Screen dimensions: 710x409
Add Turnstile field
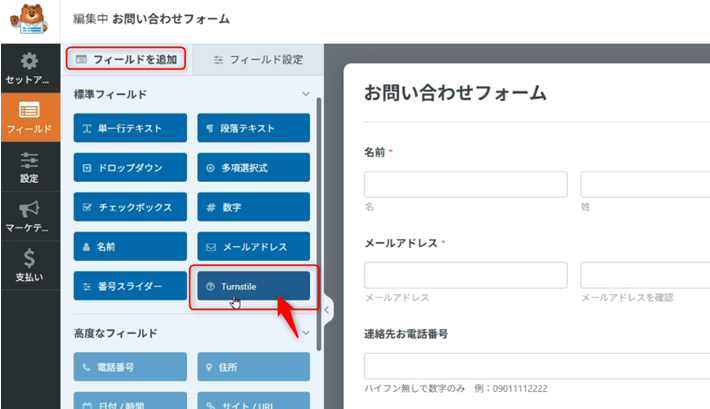[x=254, y=286]
